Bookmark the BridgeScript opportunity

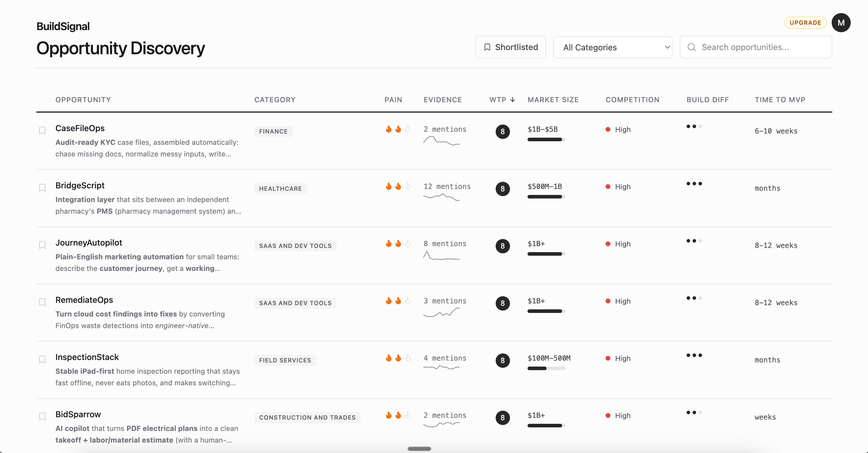coord(42,187)
